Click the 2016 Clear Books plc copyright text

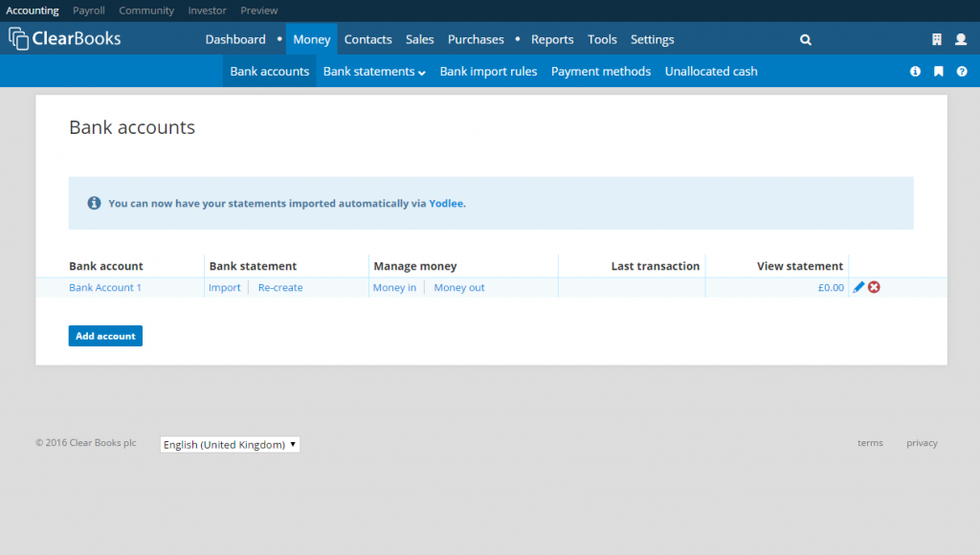click(x=85, y=442)
